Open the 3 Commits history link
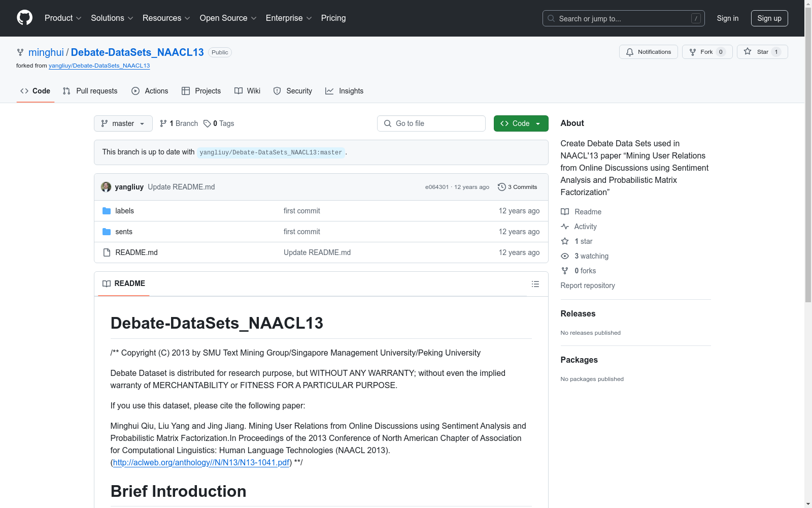812x508 pixels. (518, 187)
